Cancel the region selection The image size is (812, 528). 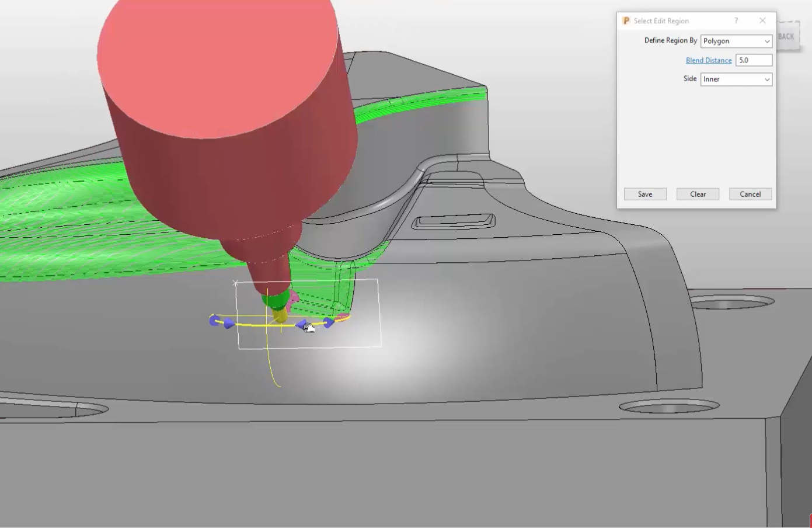click(750, 194)
